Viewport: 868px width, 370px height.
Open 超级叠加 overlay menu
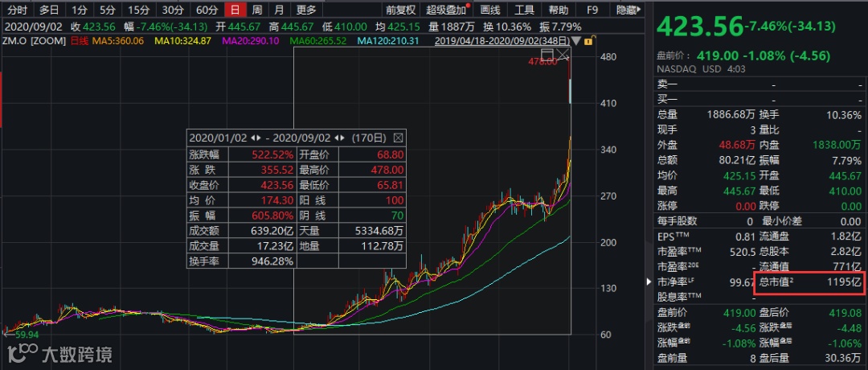click(448, 10)
